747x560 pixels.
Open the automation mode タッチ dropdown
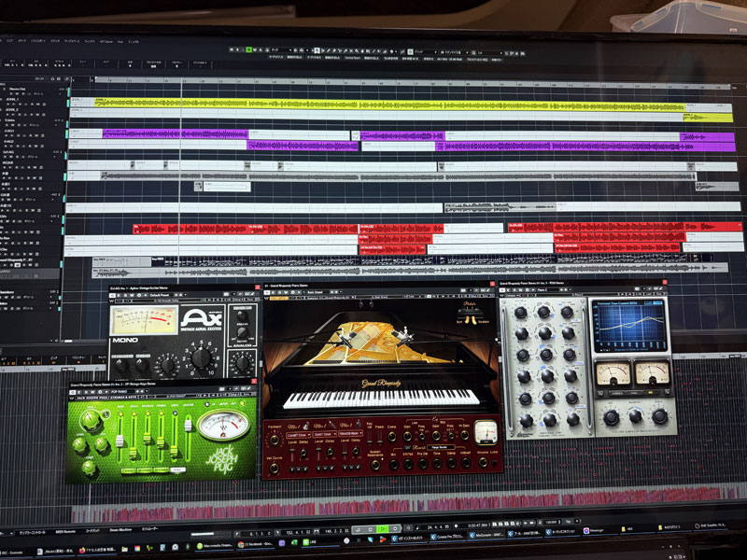pyautogui.click(x=281, y=49)
